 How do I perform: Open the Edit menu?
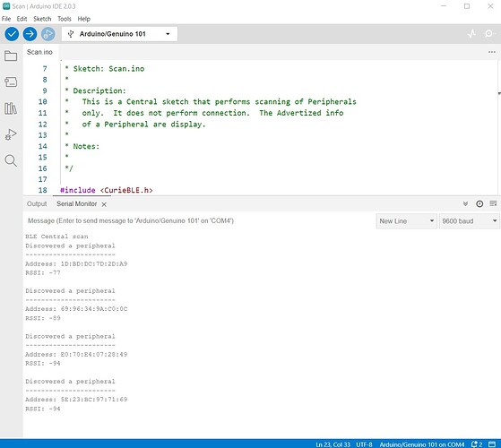point(22,19)
